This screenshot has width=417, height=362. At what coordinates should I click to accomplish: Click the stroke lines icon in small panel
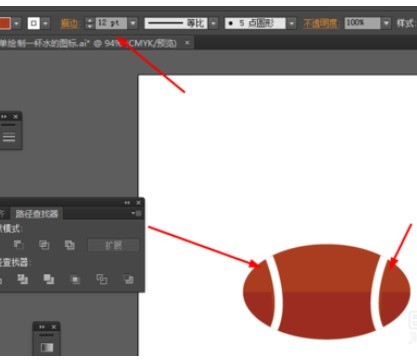(9, 137)
